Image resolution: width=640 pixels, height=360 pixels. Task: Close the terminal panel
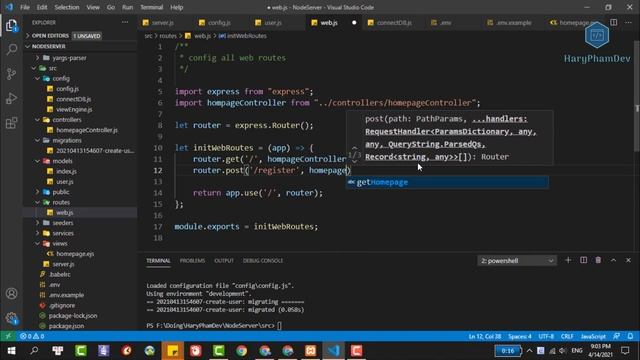pyautogui.click(x=628, y=260)
